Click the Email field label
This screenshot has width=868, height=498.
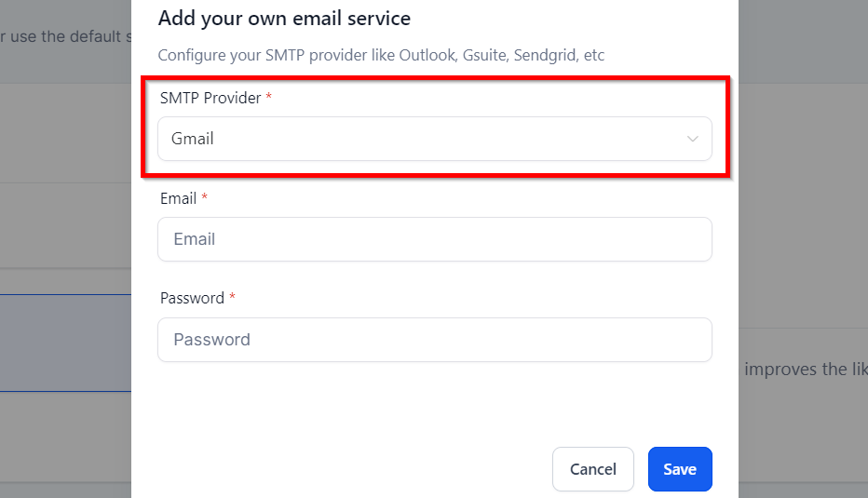(x=178, y=198)
